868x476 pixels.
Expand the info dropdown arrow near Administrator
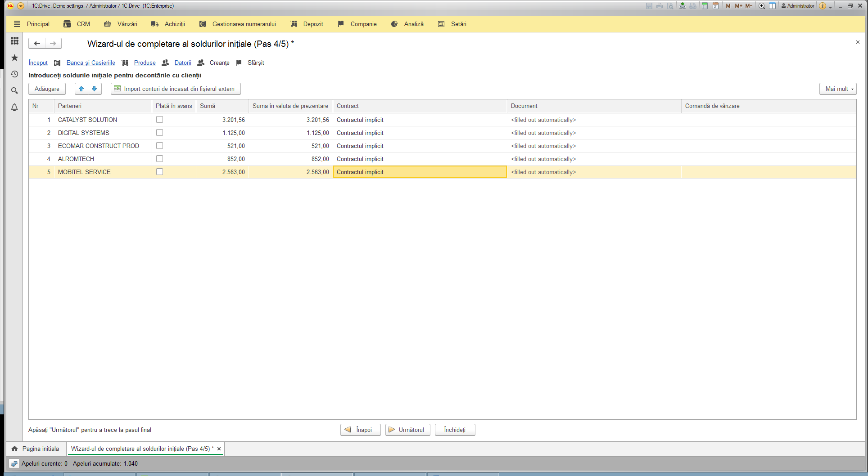tap(830, 6)
